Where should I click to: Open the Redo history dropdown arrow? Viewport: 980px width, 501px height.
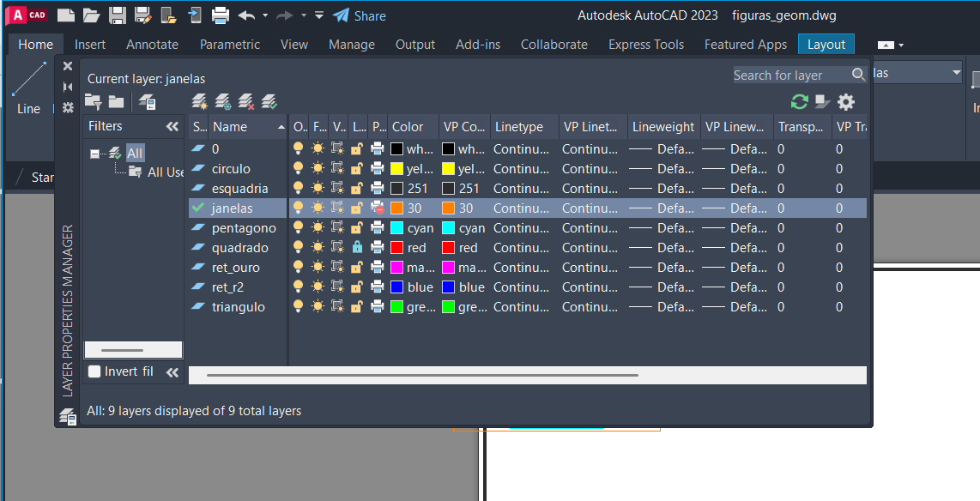tap(304, 15)
